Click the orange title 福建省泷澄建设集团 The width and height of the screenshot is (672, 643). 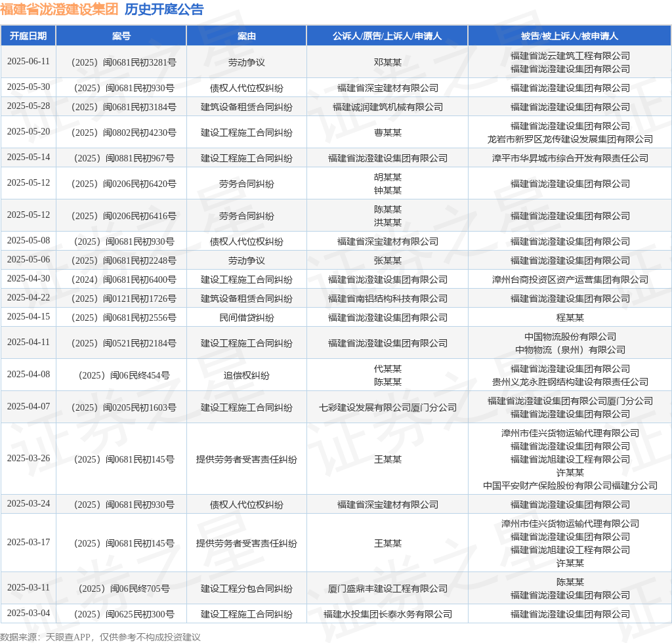[59, 9]
